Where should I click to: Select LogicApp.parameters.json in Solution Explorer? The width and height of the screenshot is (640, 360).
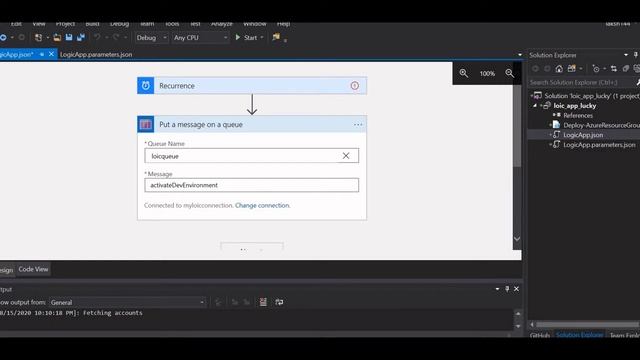click(599, 145)
